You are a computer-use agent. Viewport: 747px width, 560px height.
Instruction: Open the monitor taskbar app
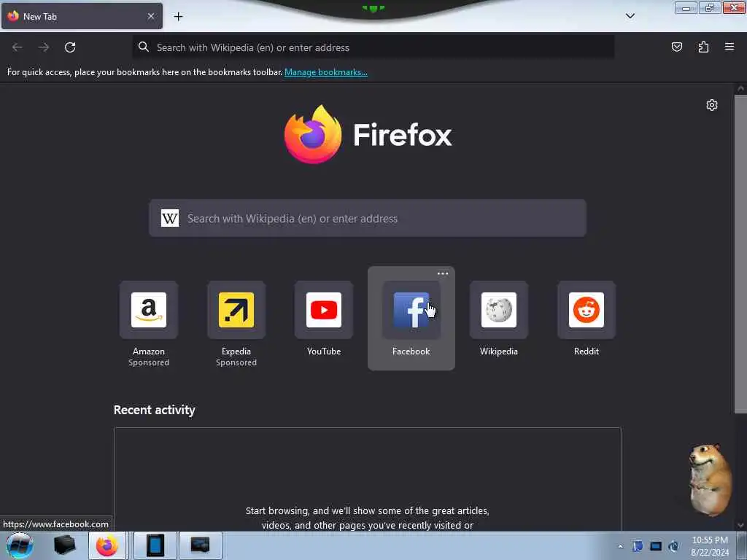[x=200, y=545]
